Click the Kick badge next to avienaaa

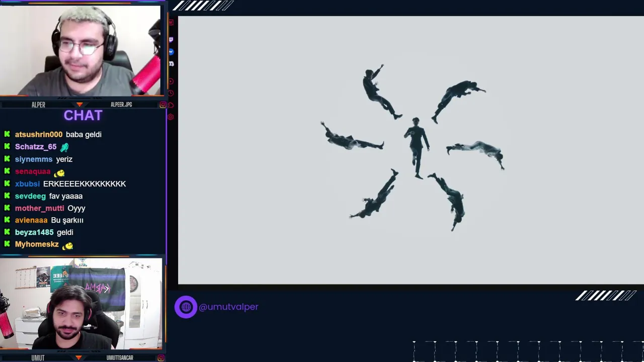pyautogui.click(x=7, y=220)
